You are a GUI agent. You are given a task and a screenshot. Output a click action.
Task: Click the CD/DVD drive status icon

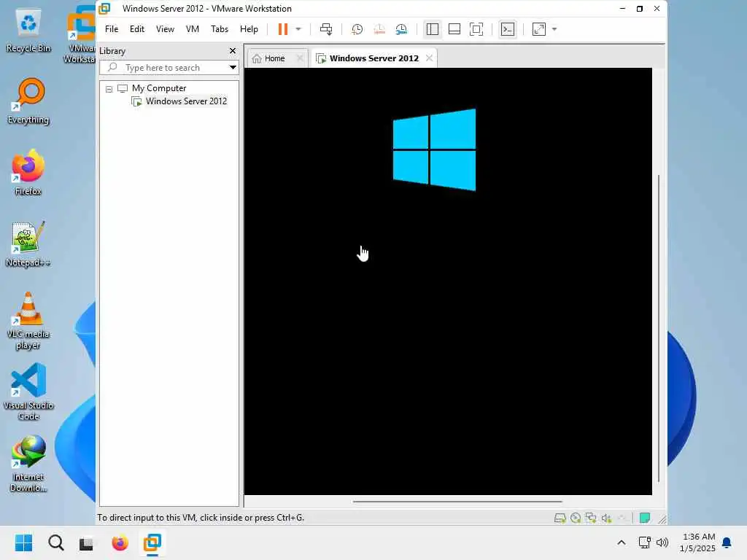click(x=576, y=518)
